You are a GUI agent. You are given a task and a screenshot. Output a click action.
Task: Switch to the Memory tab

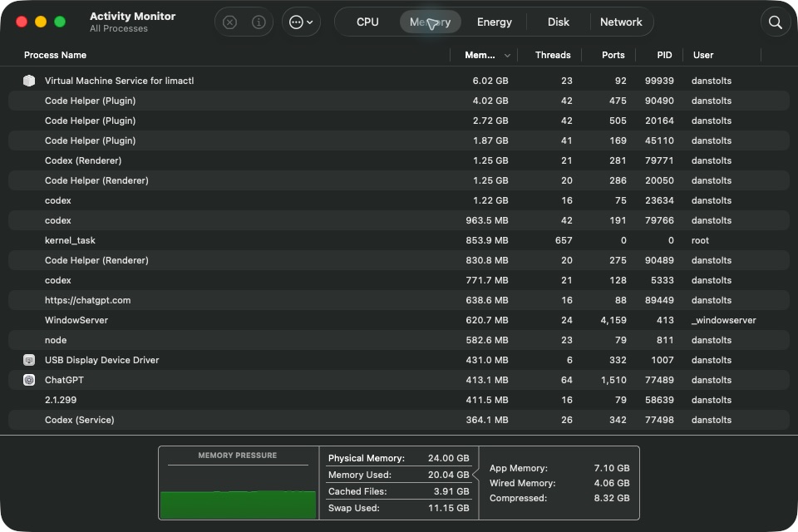coord(430,22)
